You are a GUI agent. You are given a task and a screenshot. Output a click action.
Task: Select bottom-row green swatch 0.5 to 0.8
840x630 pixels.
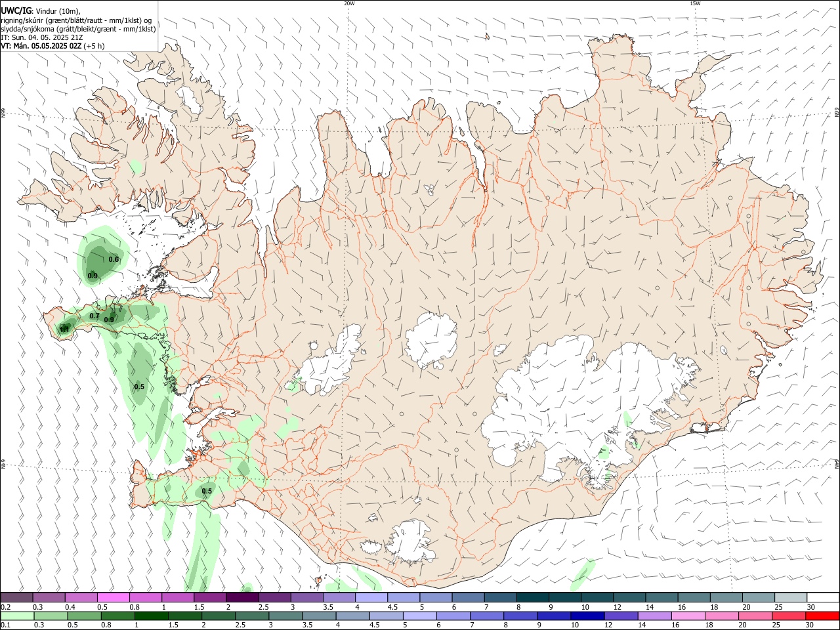point(84,616)
